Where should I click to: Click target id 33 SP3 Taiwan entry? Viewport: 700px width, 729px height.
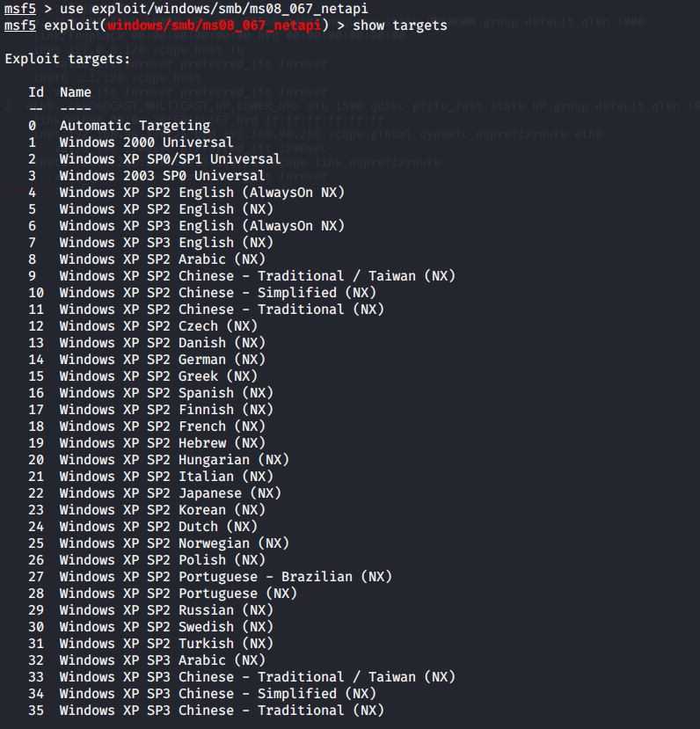coord(242,677)
